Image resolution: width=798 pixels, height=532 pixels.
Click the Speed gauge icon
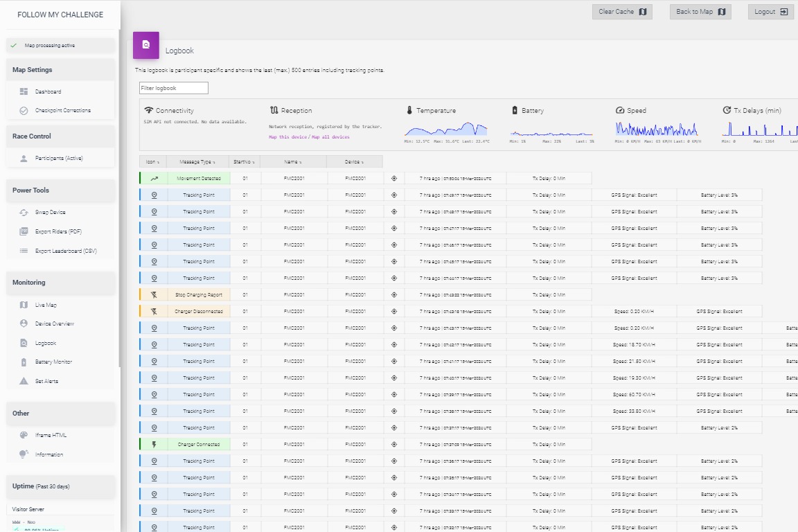click(620, 110)
